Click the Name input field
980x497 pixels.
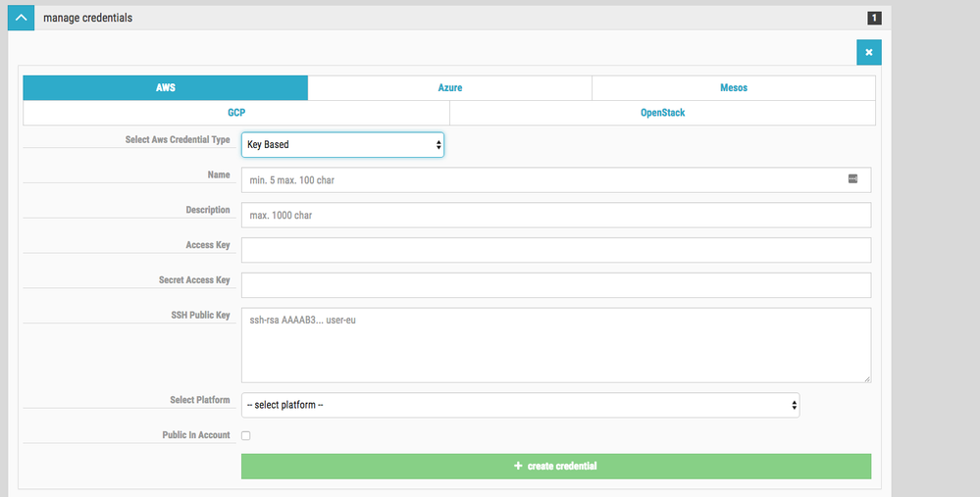point(556,179)
